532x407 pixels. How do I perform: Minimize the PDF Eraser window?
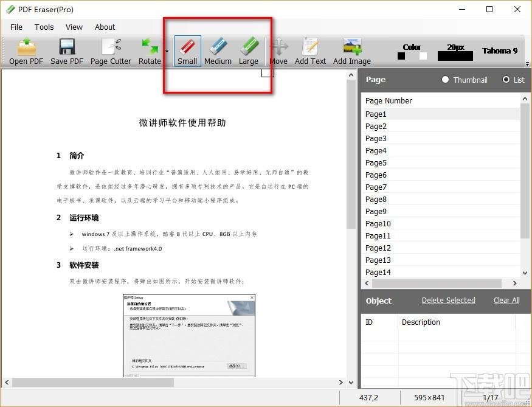tap(462, 9)
